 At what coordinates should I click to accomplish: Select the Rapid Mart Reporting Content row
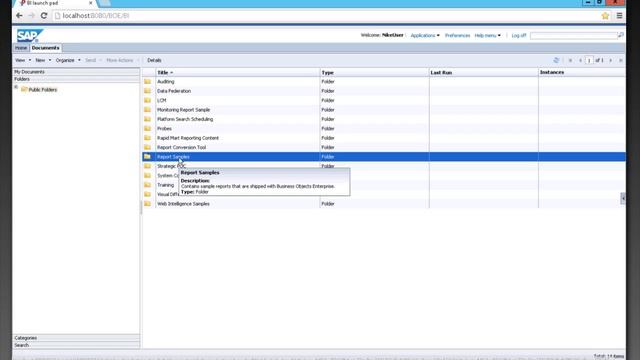click(x=384, y=138)
